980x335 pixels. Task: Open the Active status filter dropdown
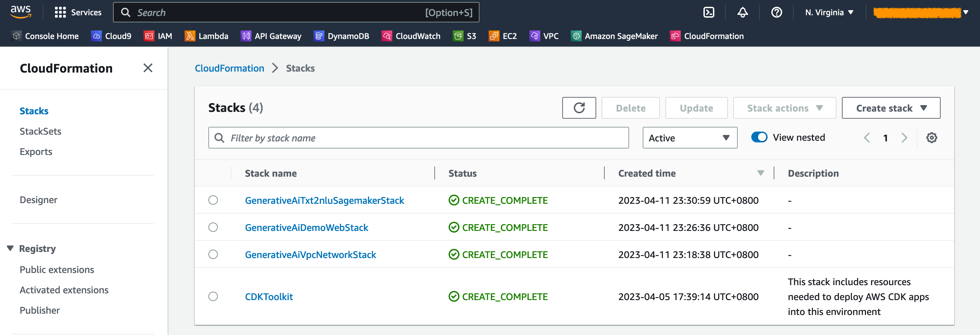689,138
